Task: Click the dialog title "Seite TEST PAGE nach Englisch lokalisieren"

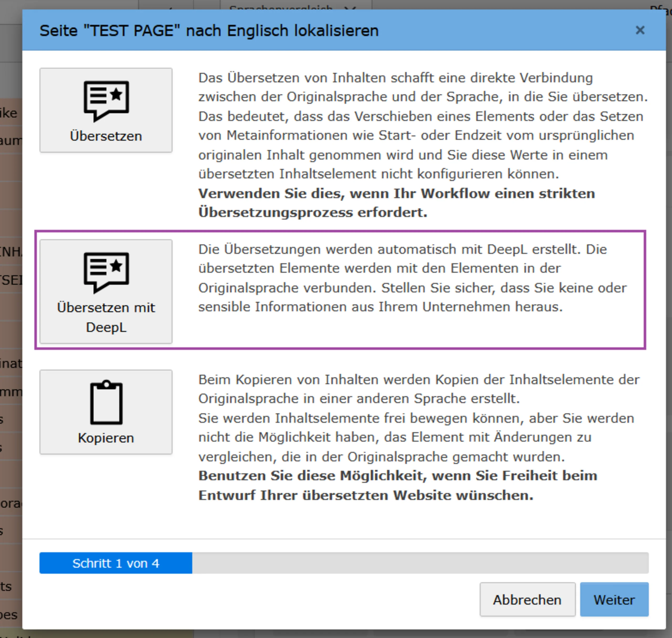Action: point(209,31)
